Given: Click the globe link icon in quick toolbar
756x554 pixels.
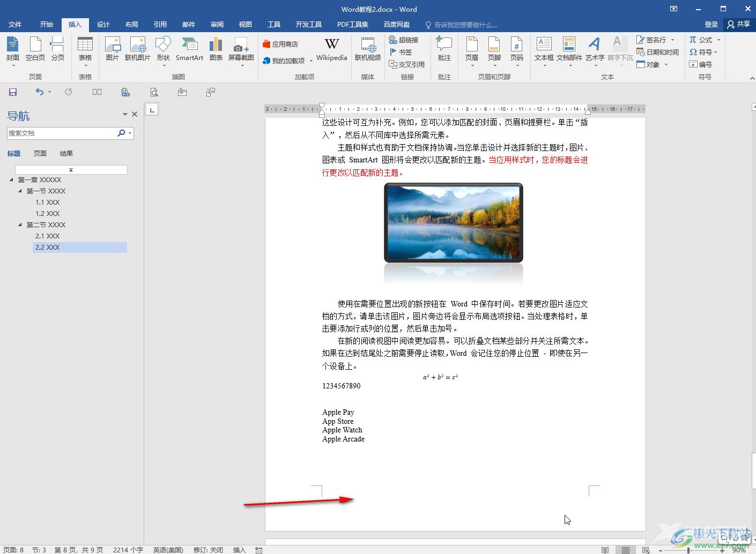Looking at the screenshot, I should click(x=125, y=92).
